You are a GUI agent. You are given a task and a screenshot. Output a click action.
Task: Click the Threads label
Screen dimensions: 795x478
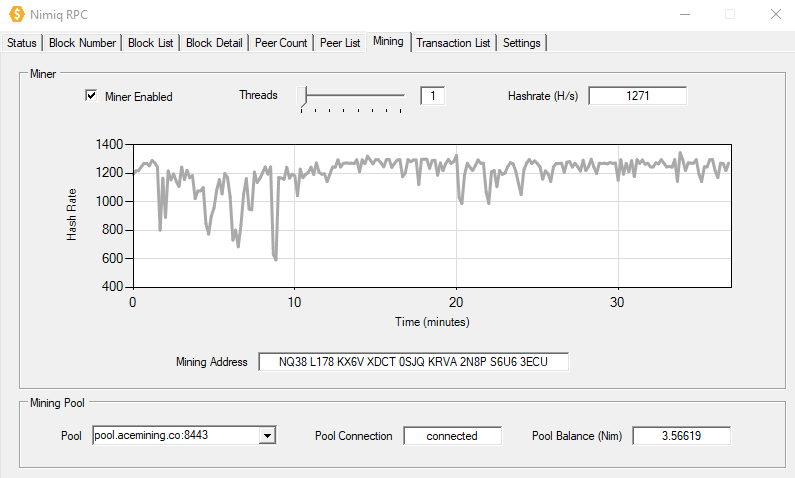click(x=258, y=95)
